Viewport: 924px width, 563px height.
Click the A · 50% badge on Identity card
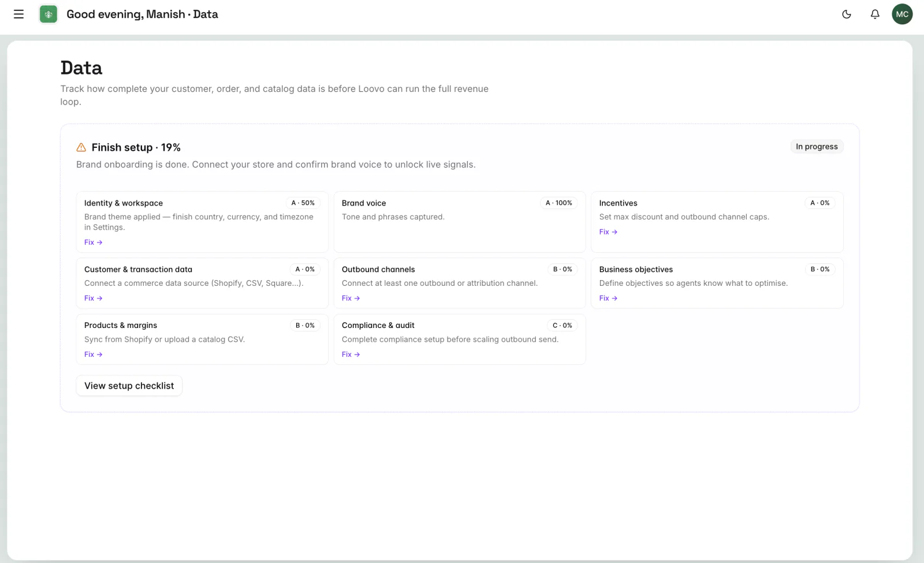point(303,203)
